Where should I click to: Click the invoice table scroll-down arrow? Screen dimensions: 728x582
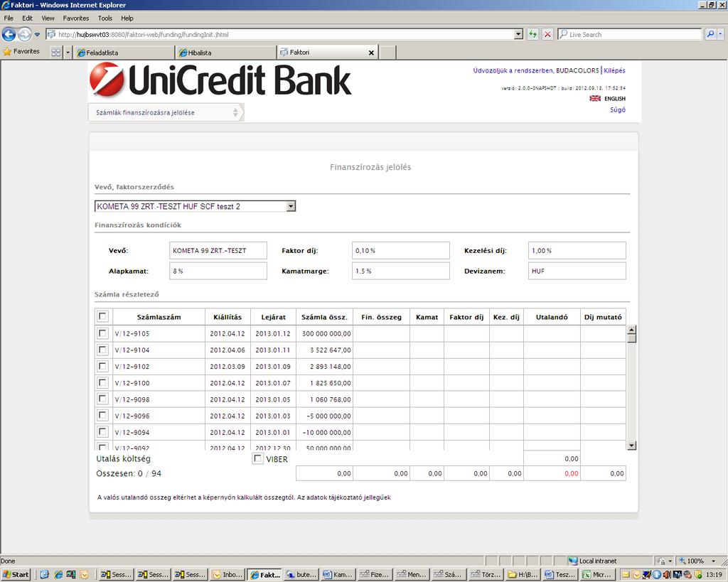631,446
